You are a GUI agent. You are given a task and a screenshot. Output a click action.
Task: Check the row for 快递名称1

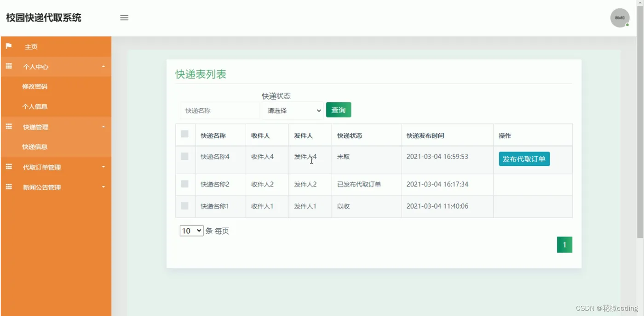[185, 206]
